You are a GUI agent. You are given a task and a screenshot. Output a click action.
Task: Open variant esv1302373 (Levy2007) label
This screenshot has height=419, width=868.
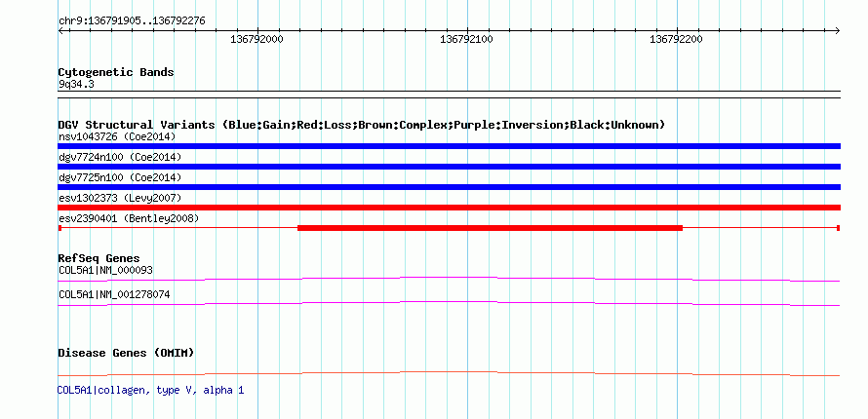(x=120, y=198)
